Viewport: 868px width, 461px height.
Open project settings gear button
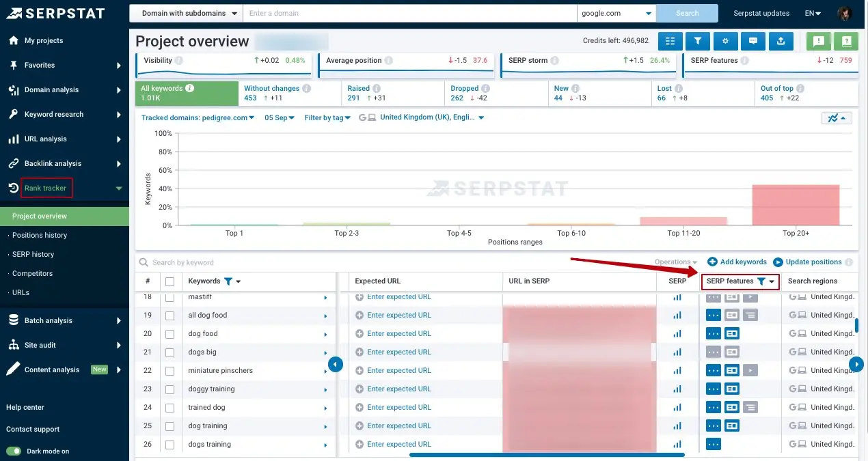pos(725,41)
